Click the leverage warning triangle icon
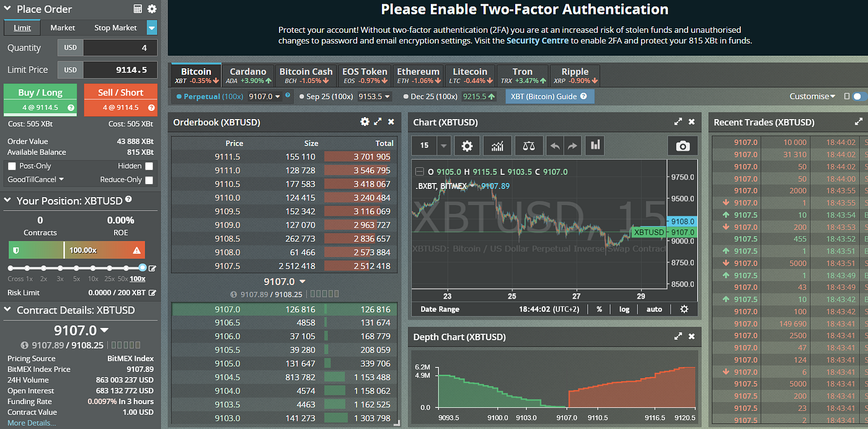The width and height of the screenshot is (868, 429). 137,250
